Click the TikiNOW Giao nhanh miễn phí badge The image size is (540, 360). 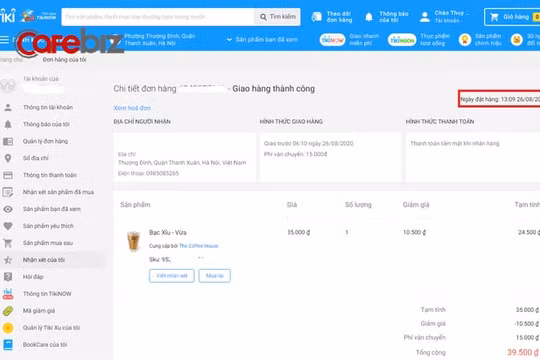[332, 40]
